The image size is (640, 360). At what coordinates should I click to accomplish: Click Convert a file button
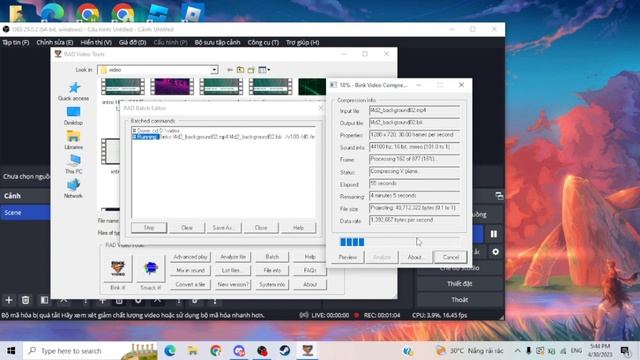(x=191, y=284)
